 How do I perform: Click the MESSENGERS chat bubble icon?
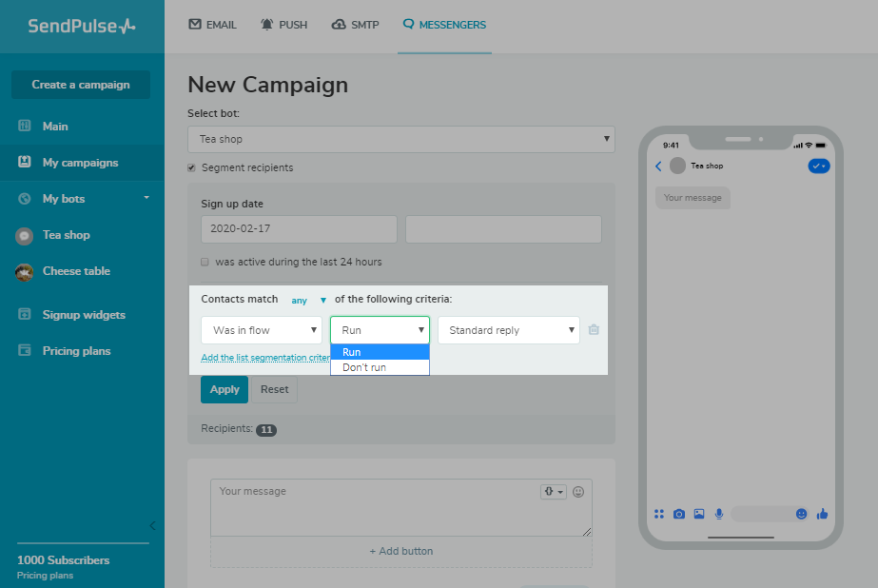pyautogui.click(x=409, y=24)
